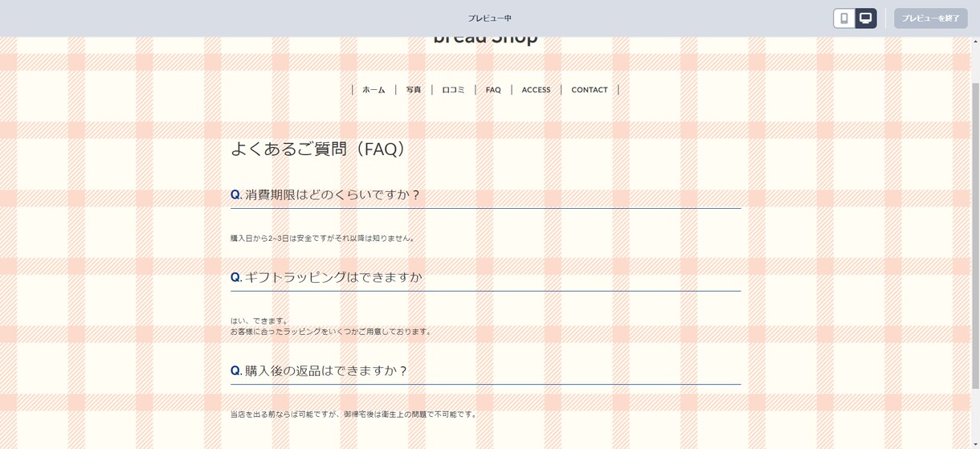This screenshot has width=980, height=449.
Task: Open the 写真 menu item
Action: [414, 90]
